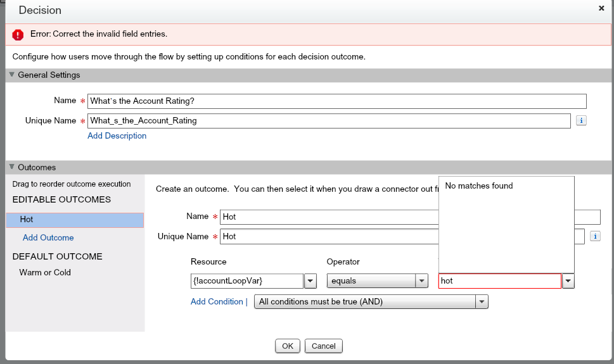Click info icon beside outcome Unique Name
The image size is (614, 364).
595,236
